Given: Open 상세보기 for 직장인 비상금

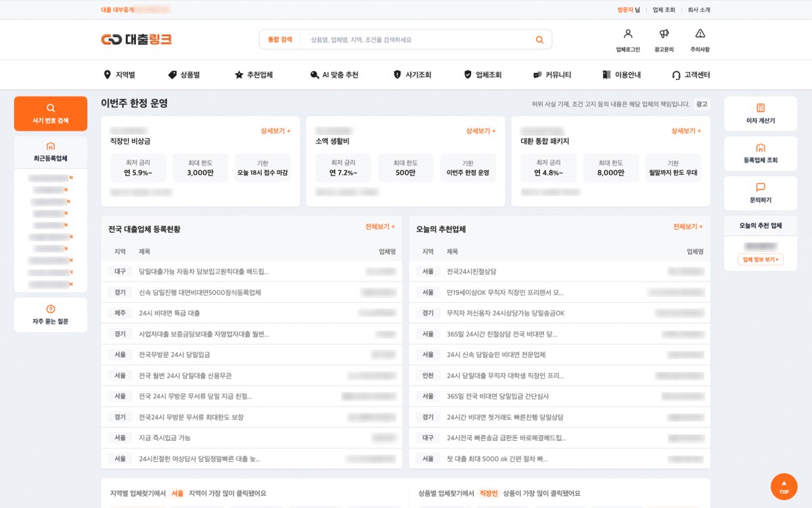Looking at the screenshot, I should click(x=276, y=131).
